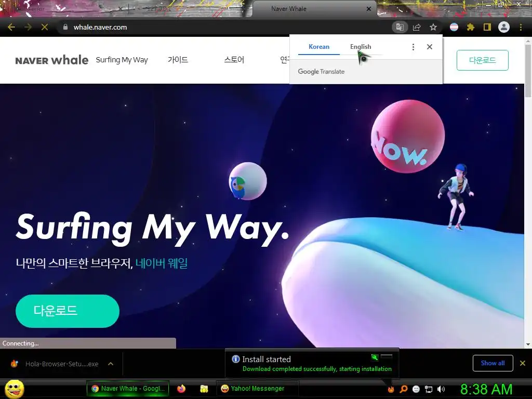Viewport: 532px width, 399px height.
Task: Open the Extensions puzzle icon
Action: tap(471, 27)
